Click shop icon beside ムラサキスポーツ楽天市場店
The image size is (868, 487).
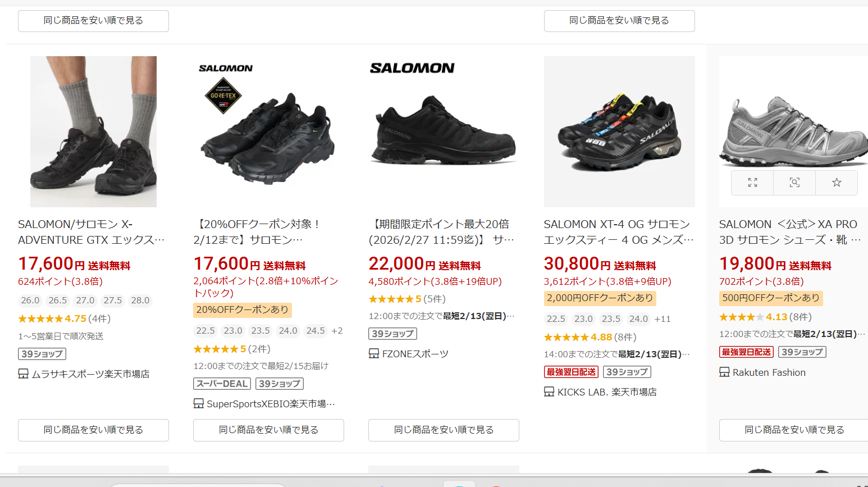pyautogui.click(x=23, y=374)
